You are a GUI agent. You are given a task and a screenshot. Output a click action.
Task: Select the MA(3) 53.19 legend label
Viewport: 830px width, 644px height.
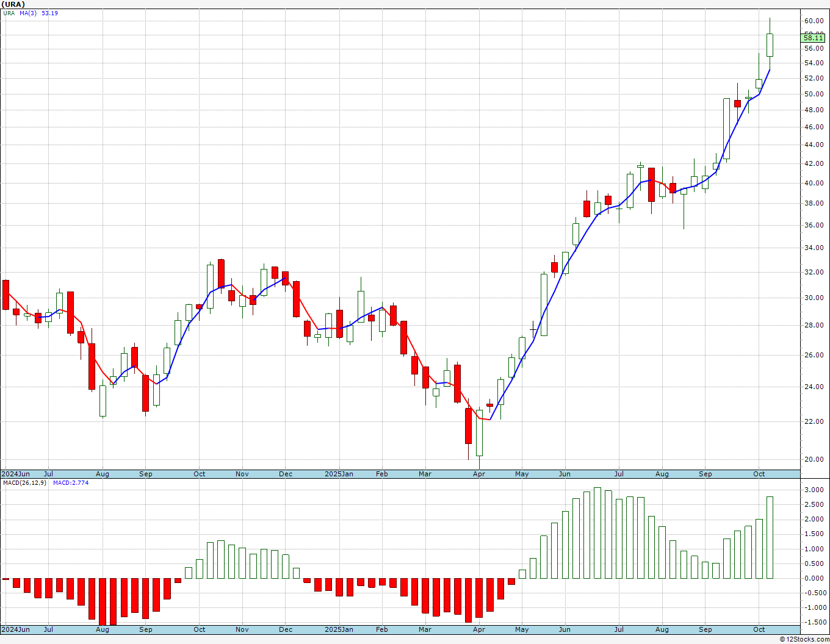[x=38, y=13]
